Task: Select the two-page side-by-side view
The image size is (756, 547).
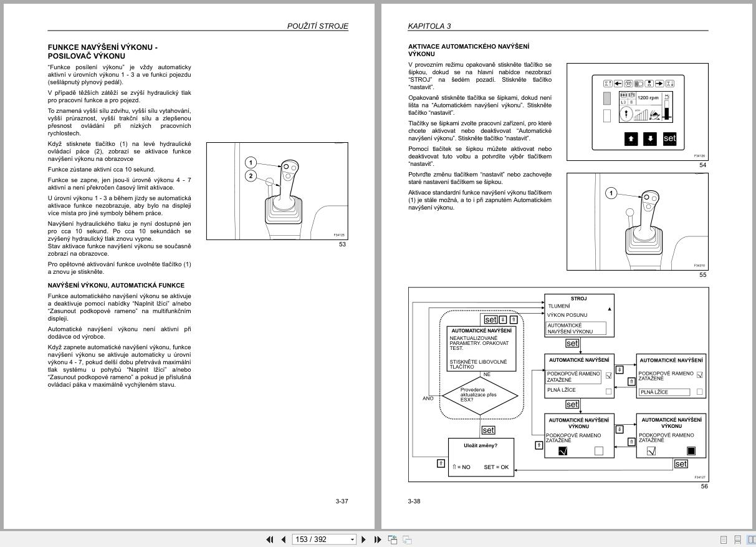Action: point(751,540)
